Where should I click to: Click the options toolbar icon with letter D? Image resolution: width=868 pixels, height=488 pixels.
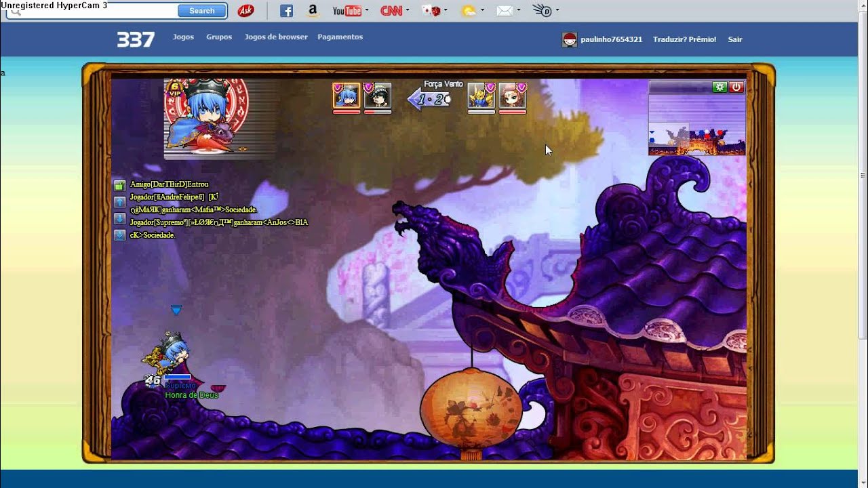click(542, 11)
